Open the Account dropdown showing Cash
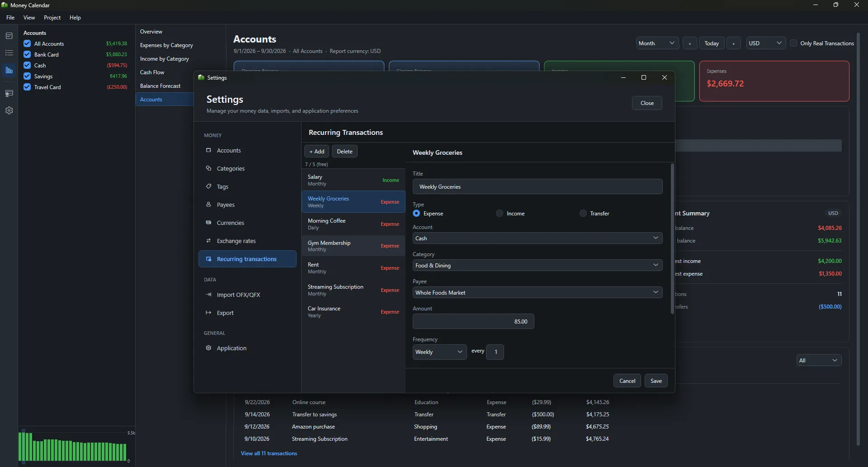Viewport: 868px width, 467px height. click(538, 238)
